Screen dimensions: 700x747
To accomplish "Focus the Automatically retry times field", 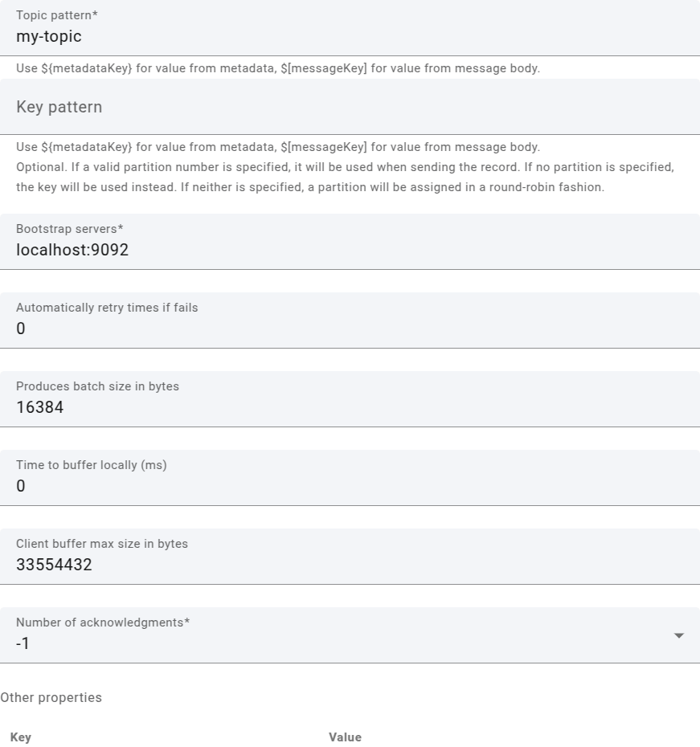I will [x=350, y=329].
